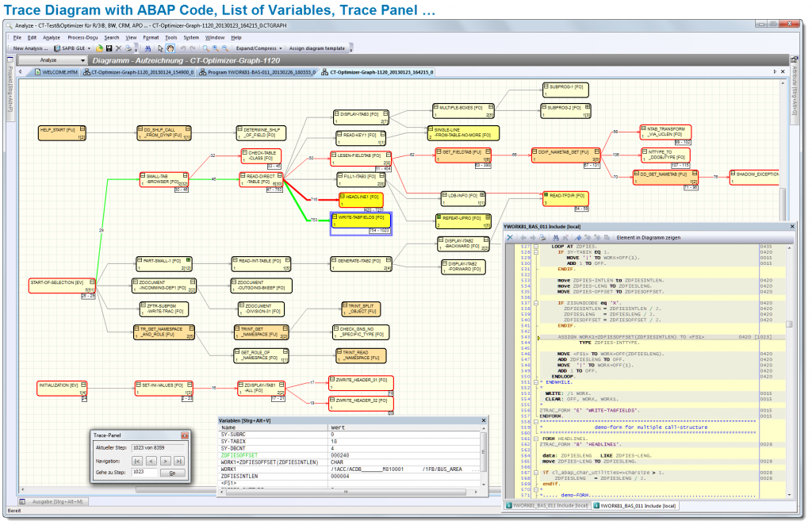Open the New Analysis tool
Image resolution: width=812 pixels, height=525 pixels.
(30, 48)
